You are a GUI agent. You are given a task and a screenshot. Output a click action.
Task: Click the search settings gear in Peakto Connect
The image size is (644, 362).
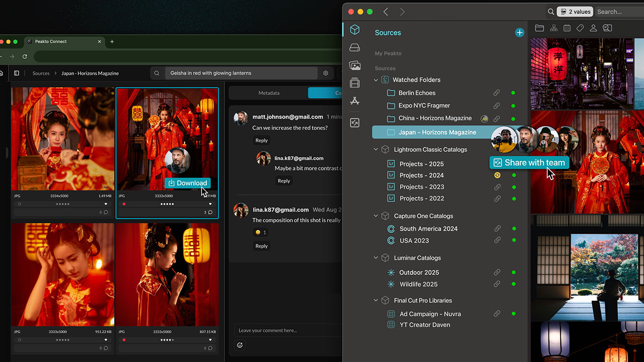click(326, 73)
